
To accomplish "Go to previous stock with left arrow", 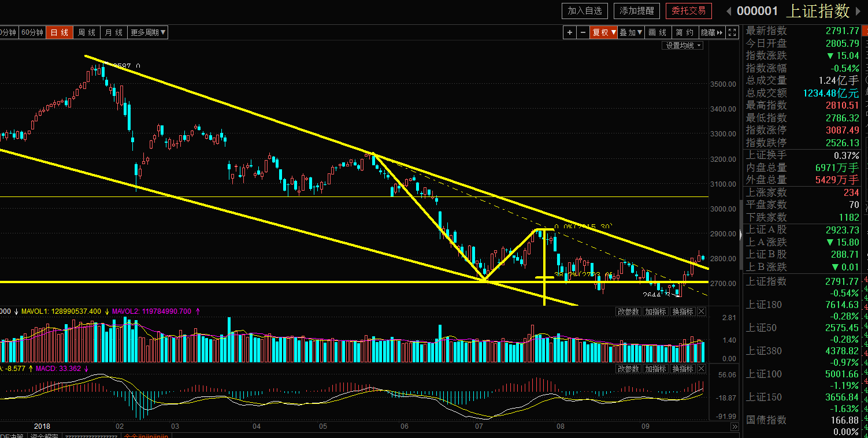I will click(728, 11).
